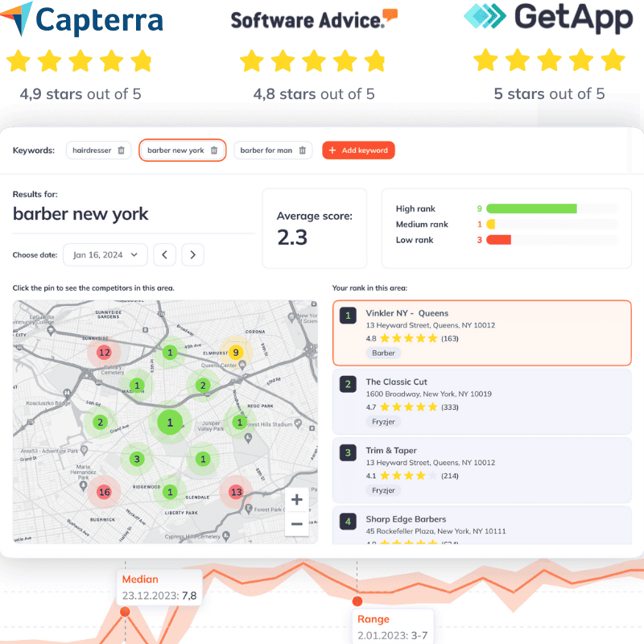Zoom in the map with plus button
Screen dimensions: 644x644
[x=296, y=500]
